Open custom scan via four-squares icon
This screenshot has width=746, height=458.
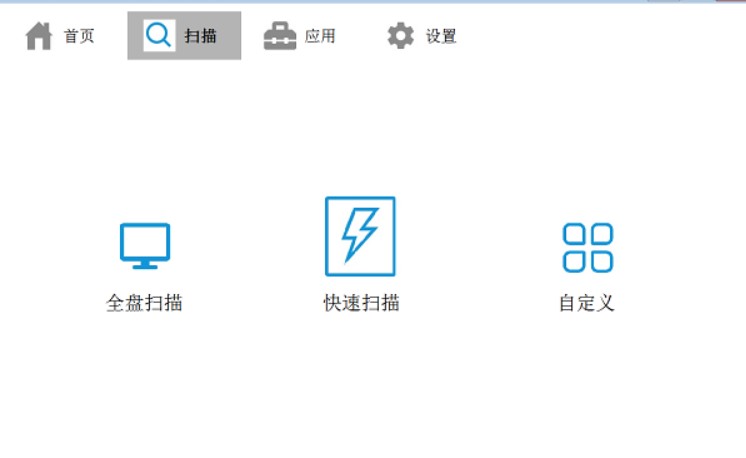588,247
